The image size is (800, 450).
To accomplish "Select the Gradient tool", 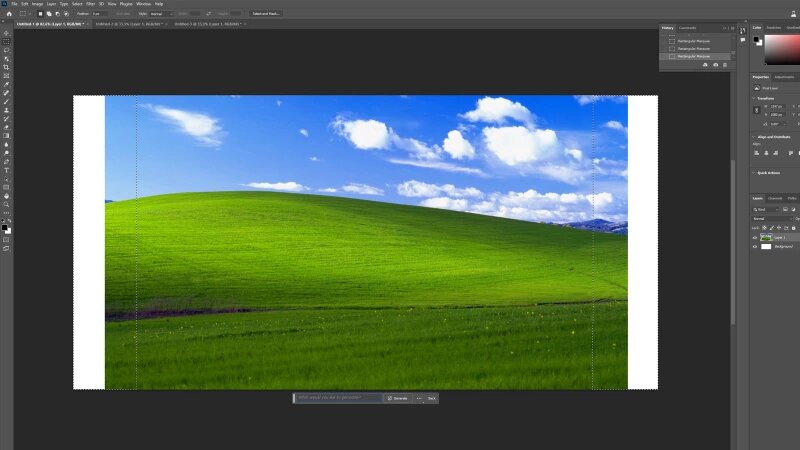I will point(6,136).
